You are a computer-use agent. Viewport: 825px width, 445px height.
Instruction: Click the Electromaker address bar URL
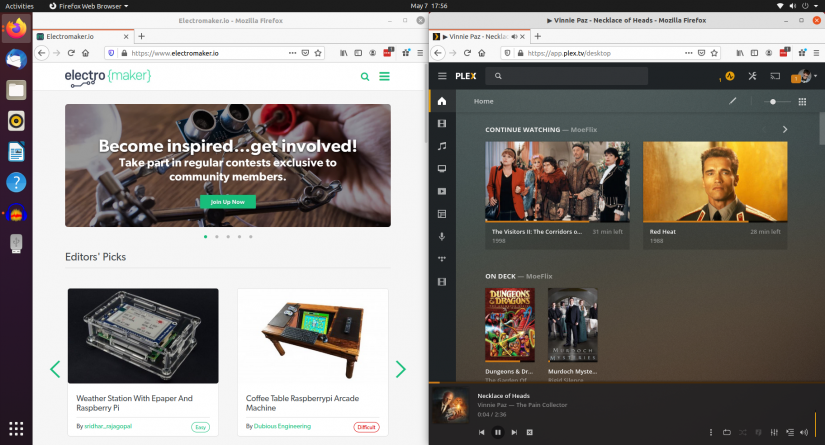pos(175,53)
